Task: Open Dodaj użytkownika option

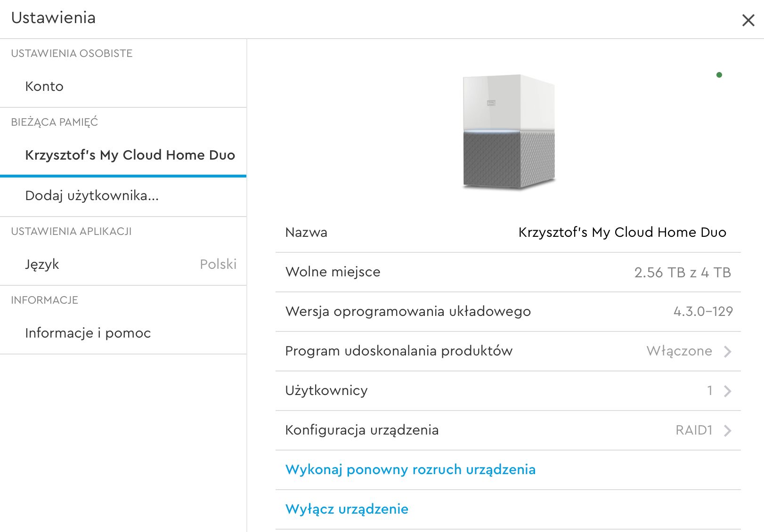Action: point(123,196)
